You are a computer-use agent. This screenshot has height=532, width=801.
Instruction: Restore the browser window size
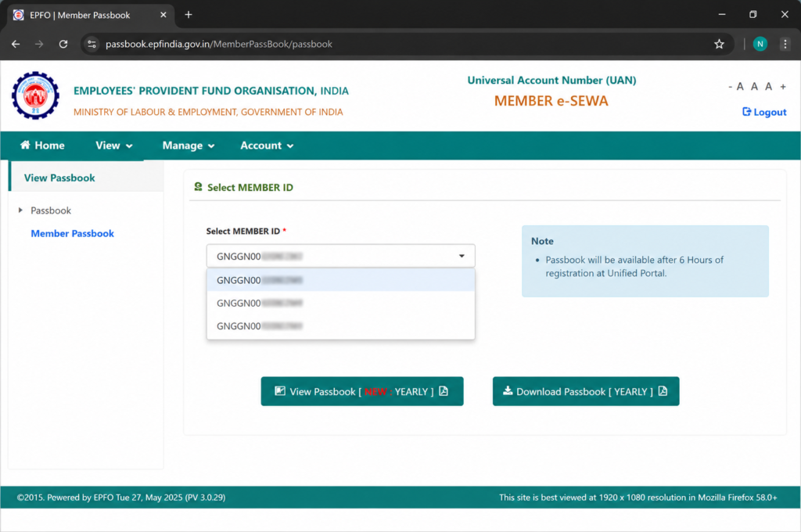(753, 14)
